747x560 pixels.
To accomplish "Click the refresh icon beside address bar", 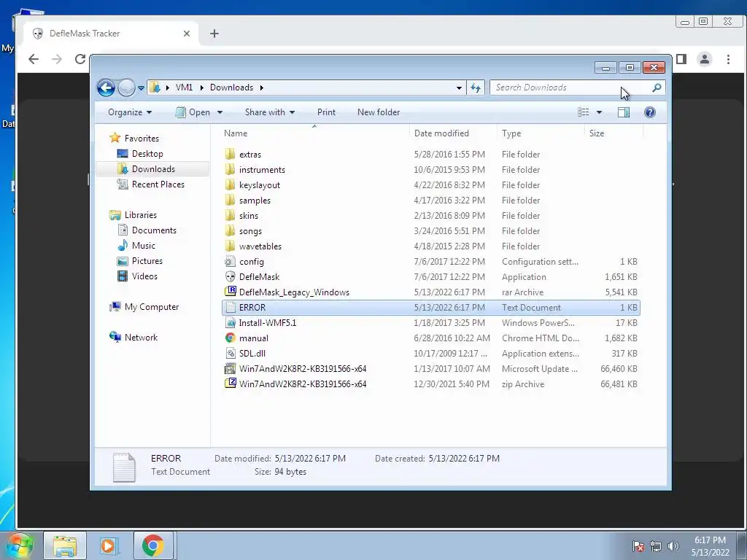I will click(x=476, y=87).
